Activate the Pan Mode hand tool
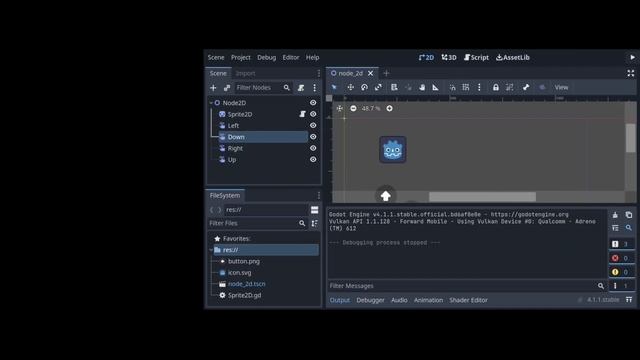This screenshot has height=360, width=640. 422,87
